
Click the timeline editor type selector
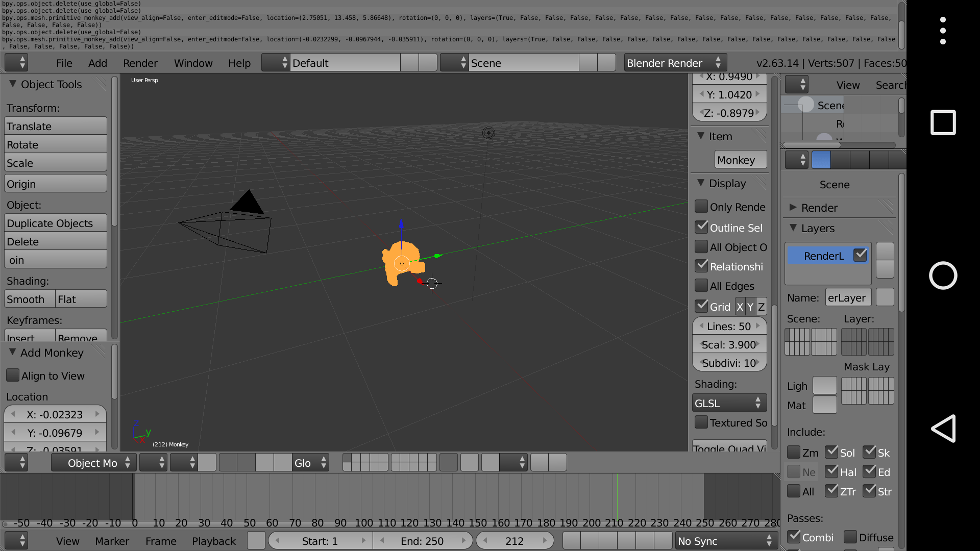click(16, 540)
